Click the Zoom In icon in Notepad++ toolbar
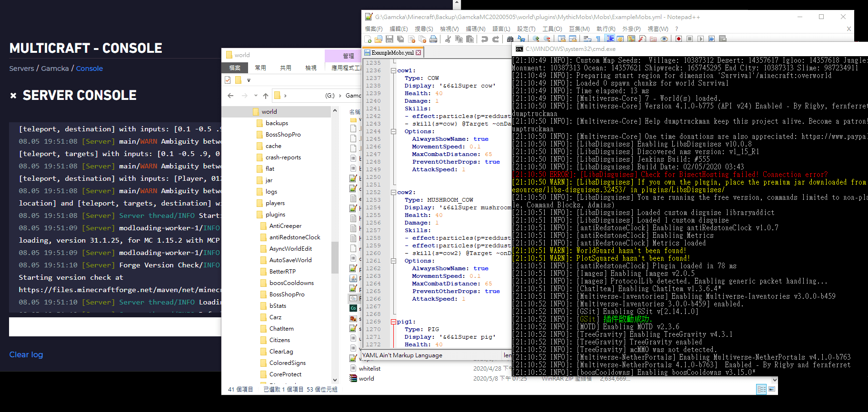Viewport: 868px width, 412px height. tap(536, 39)
